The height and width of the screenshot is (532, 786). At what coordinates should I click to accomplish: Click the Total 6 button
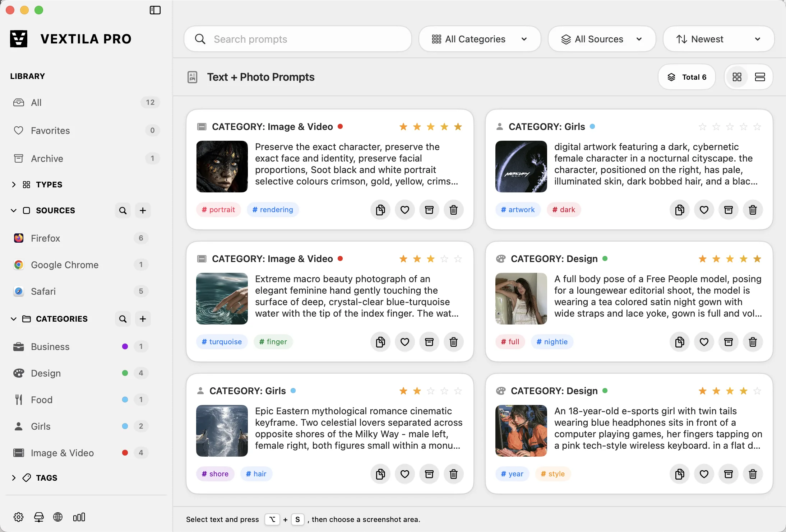tap(687, 77)
